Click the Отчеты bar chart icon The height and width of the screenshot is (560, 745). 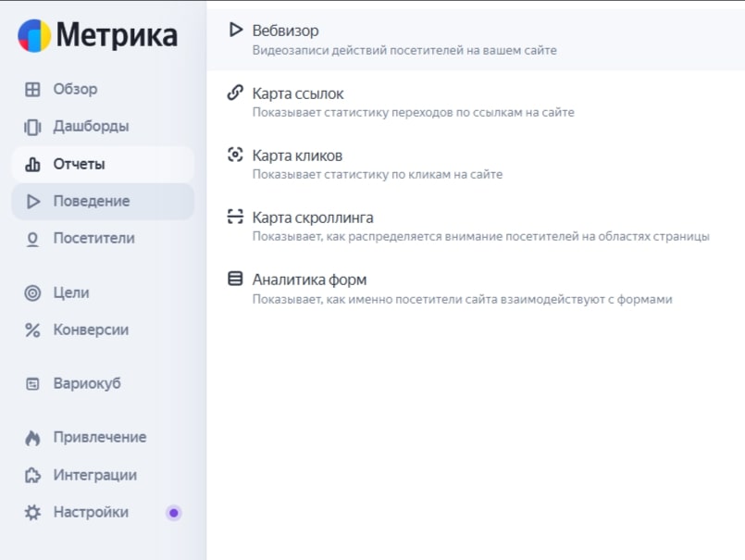pyautogui.click(x=32, y=165)
